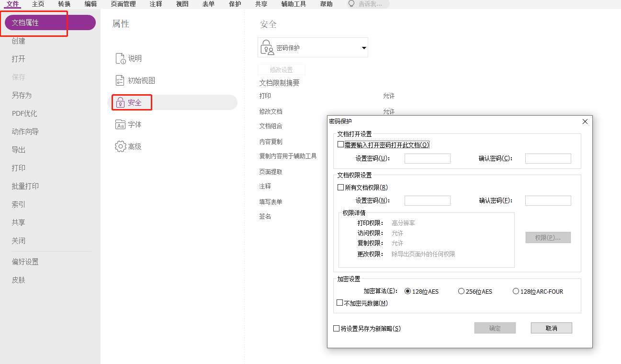The width and height of the screenshot is (621, 364).
Task: Pick the 128位ARC-FOUR algorithm
Action: 516,291
